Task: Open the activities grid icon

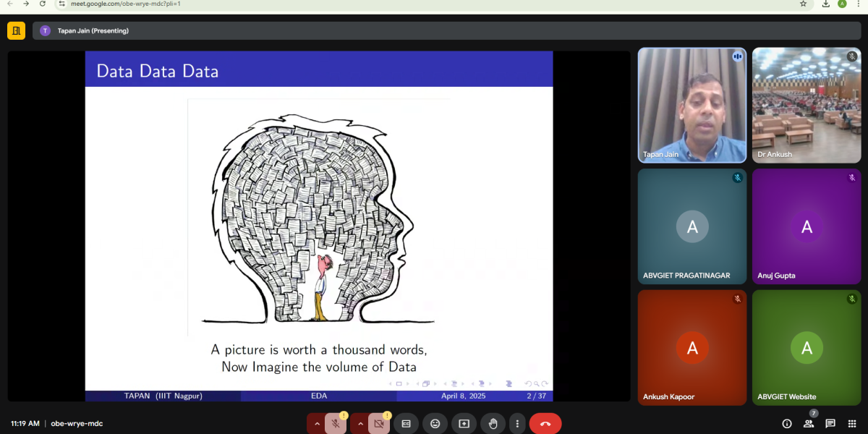Action: point(852,423)
